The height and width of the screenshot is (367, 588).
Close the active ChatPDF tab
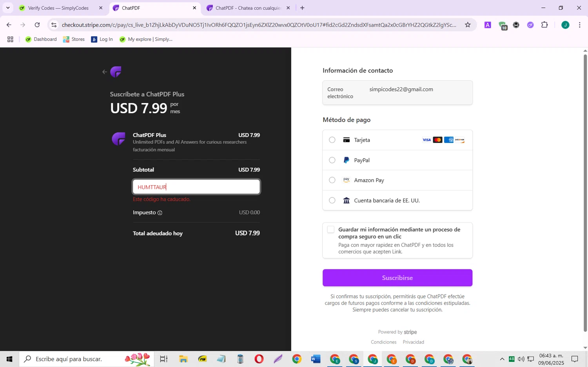(194, 8)
